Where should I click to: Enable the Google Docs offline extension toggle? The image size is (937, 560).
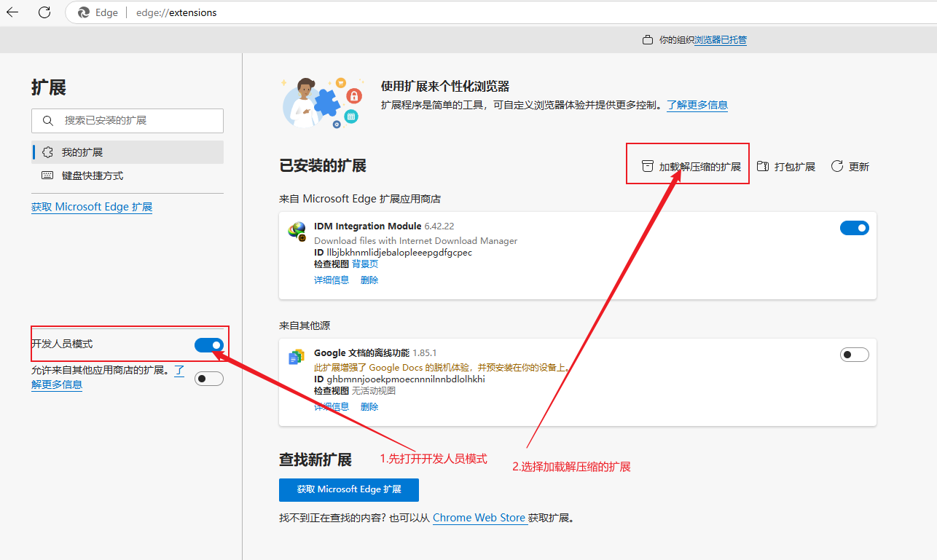coord(854,355)
